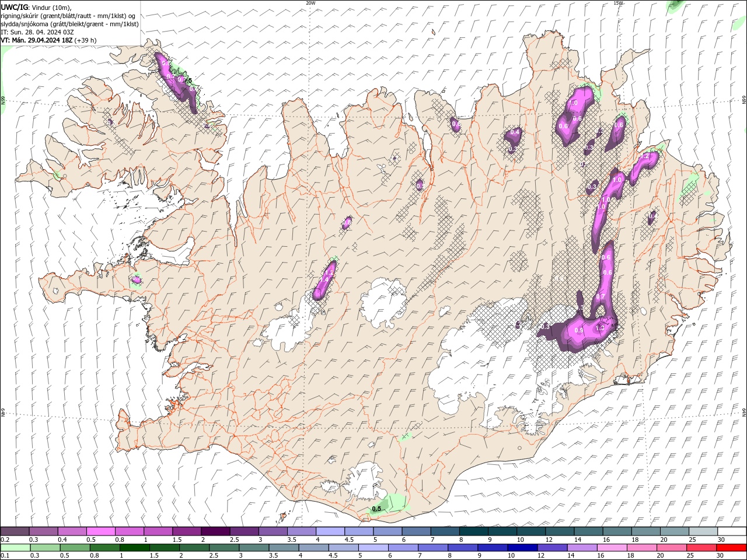
Task: Click the "0.9" snowfall value in the southeast
Action: [x=579, y=330]
